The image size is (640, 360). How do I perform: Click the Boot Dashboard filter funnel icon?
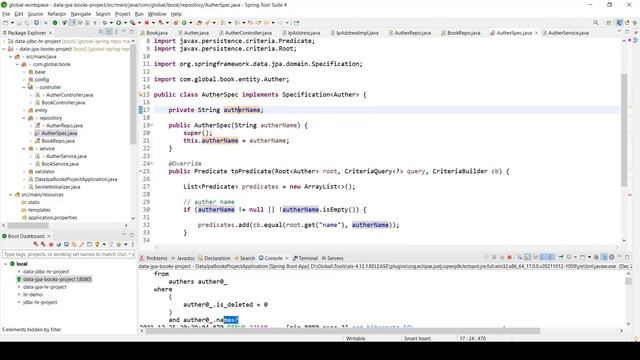(111, 244)
